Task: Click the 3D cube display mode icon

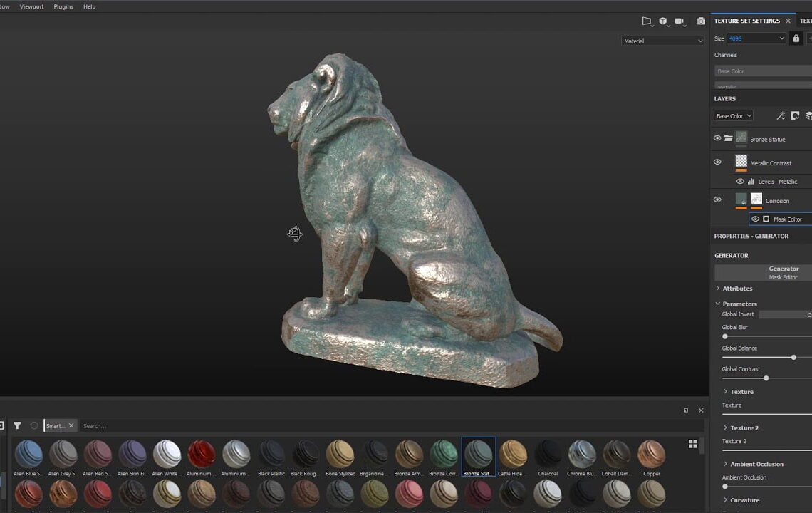Action: tap(663, 21)
